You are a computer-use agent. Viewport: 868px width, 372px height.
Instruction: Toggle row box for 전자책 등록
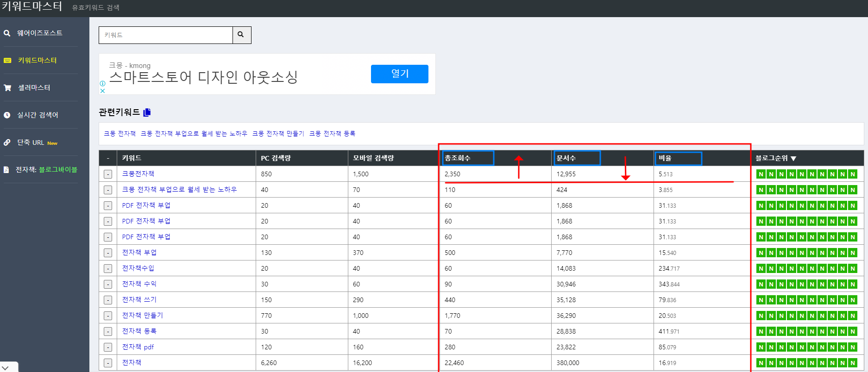(x=108, y=332)
